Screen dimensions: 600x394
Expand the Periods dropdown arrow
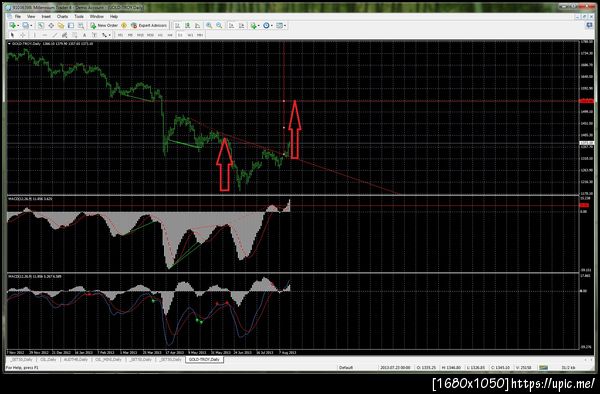click(272, 25)
